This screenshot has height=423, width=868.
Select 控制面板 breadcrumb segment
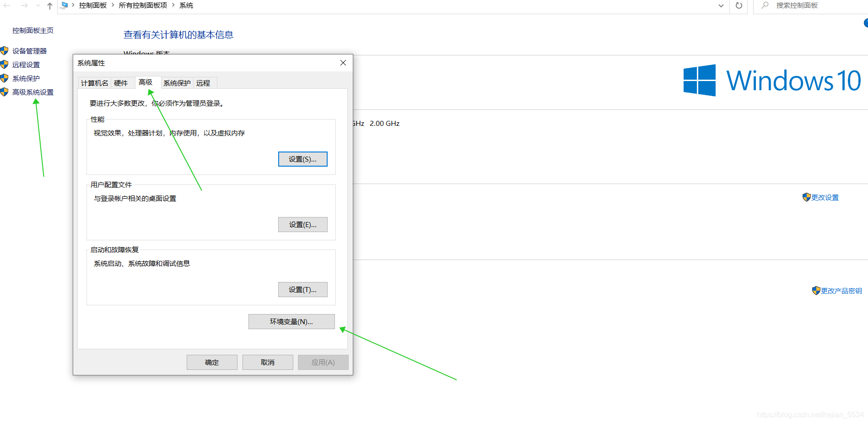tap(93, 5)
